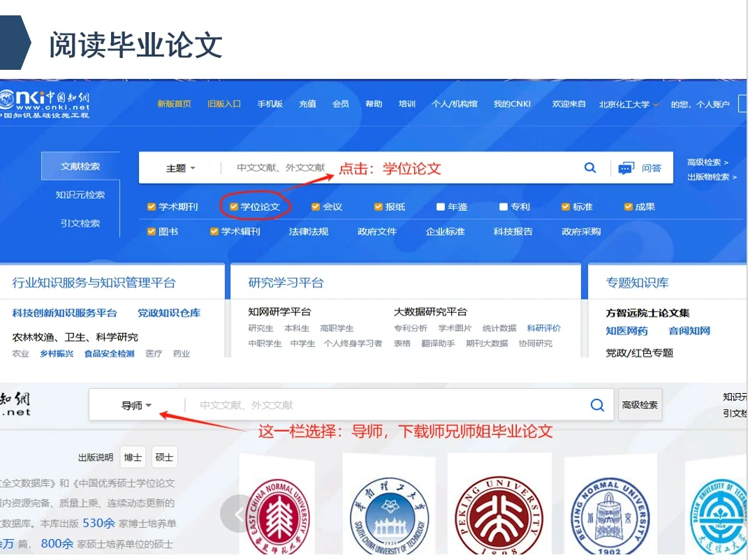Toggle the 标准 checkbox
This screenshot has height=560, width=748.
click(565, 207)
